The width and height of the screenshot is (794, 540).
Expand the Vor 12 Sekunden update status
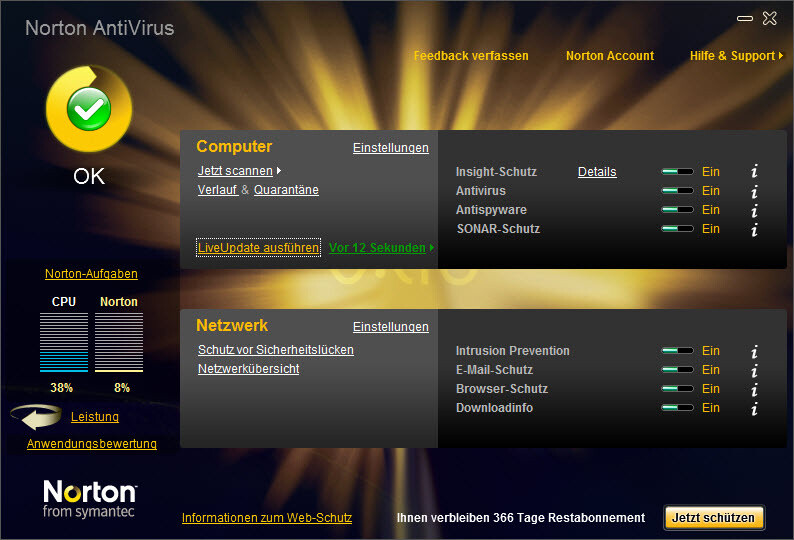pos(381,248)
